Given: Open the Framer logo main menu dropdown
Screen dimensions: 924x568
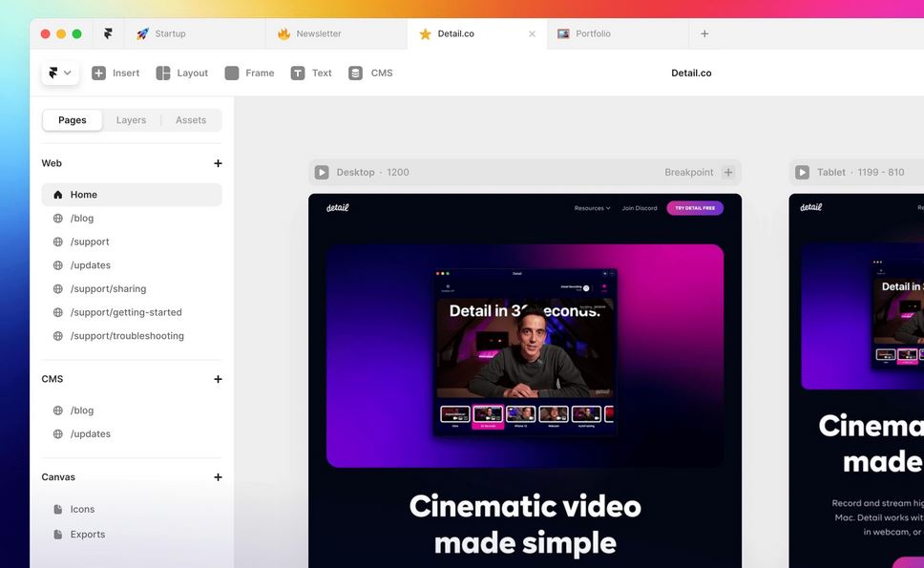Looking at the screenshot, I should click(60, 74).
